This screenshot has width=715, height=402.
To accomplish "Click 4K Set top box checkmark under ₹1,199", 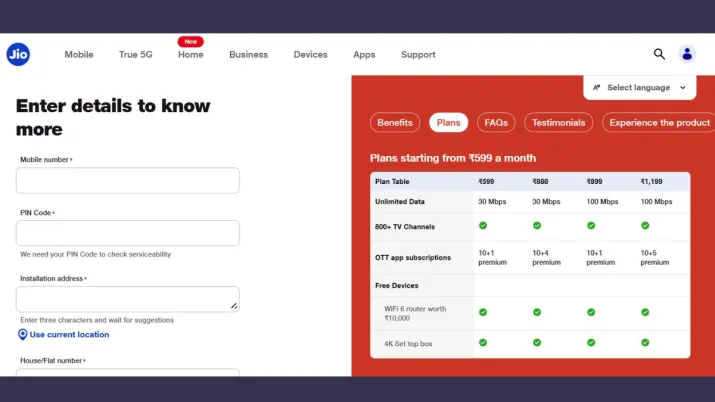I will coord(645,343).
